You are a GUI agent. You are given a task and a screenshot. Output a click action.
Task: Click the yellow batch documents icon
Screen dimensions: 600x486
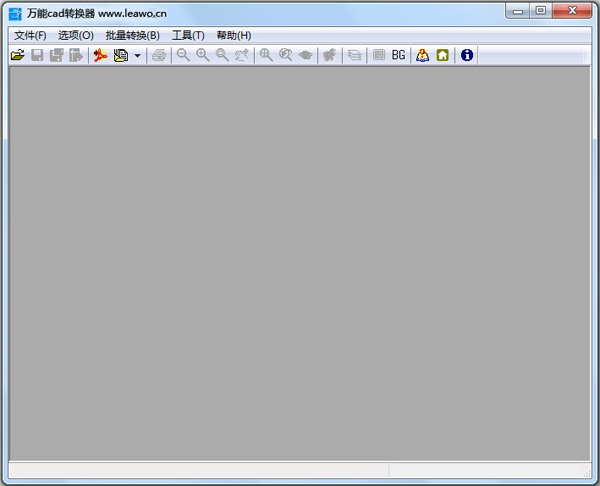pyautogui.click(x=121, y=55)
